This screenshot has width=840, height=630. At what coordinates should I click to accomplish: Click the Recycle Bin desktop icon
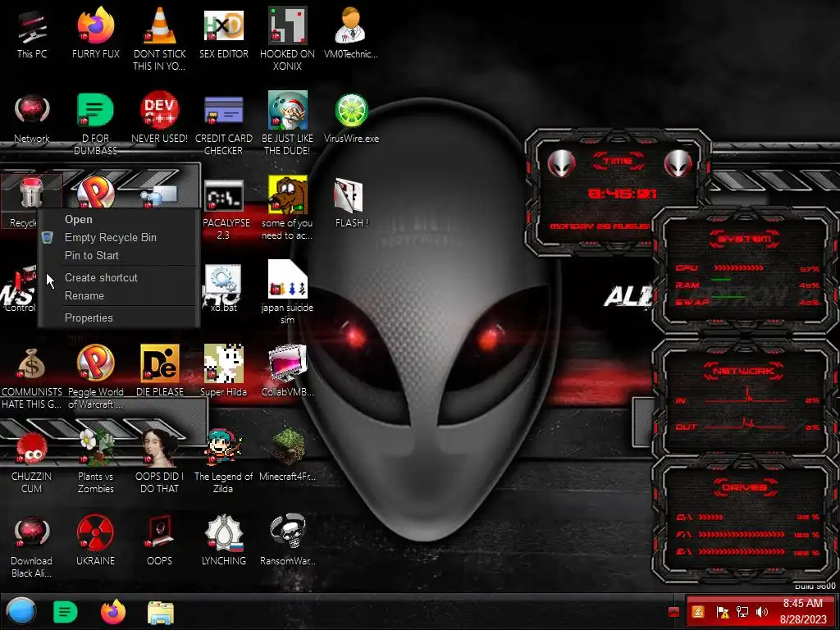(x=30, y=202)
